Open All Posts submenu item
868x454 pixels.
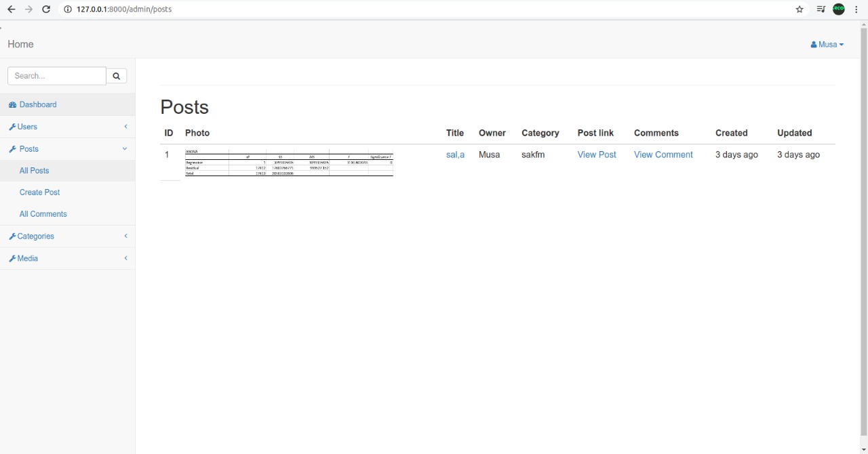[x=67, y=171]
